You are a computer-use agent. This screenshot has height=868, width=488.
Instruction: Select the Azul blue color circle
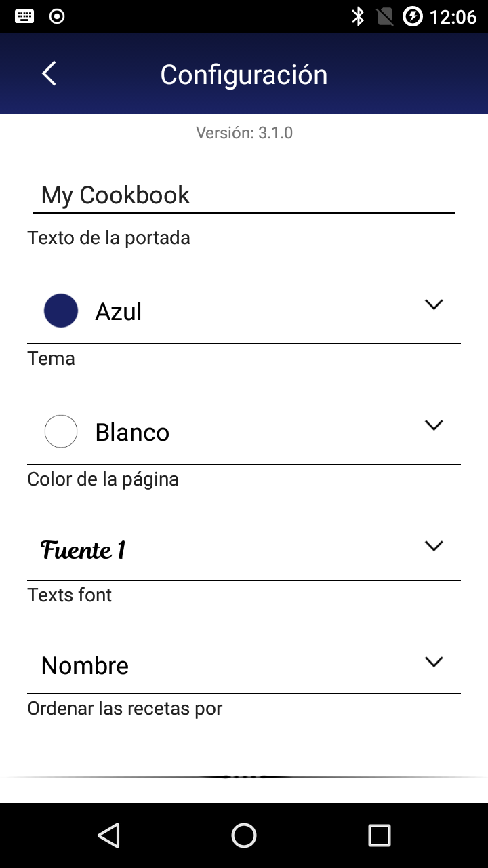coord(61,311)
